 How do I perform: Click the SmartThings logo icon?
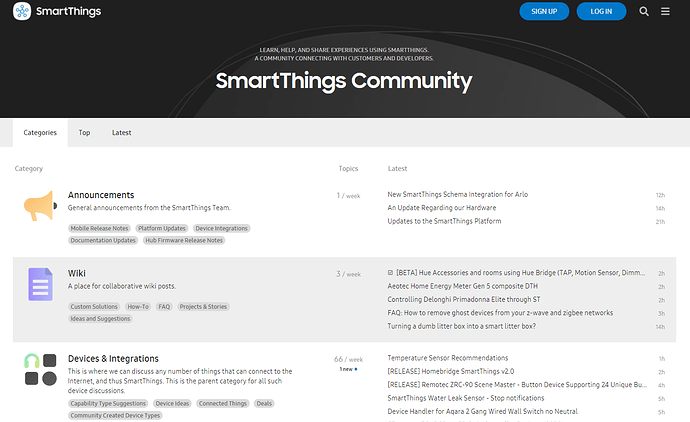coord(22,11)
